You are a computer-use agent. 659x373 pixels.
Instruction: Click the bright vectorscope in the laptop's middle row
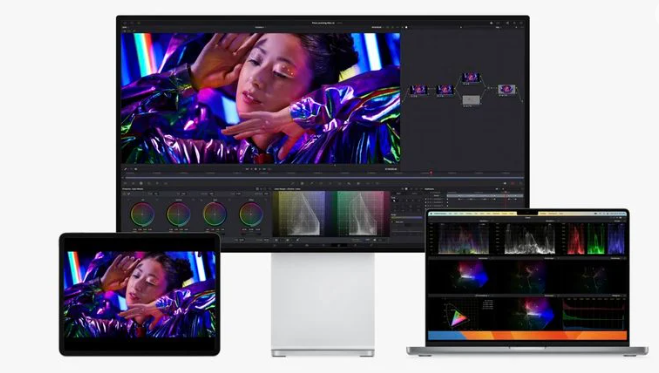[472, 276]
